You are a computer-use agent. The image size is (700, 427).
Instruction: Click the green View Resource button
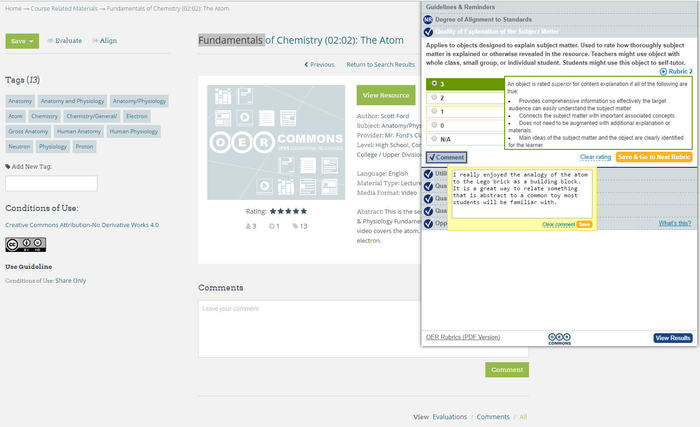coord(385,95)
